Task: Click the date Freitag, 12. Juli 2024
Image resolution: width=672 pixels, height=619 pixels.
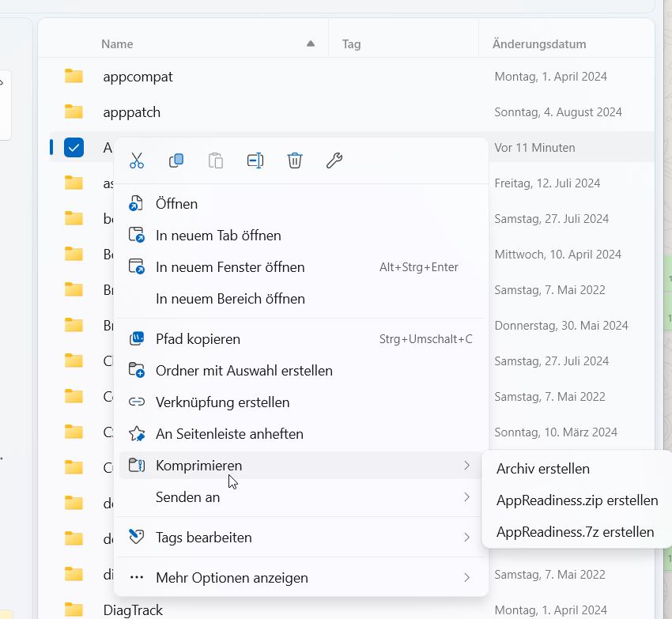Action: click(547, 183)
